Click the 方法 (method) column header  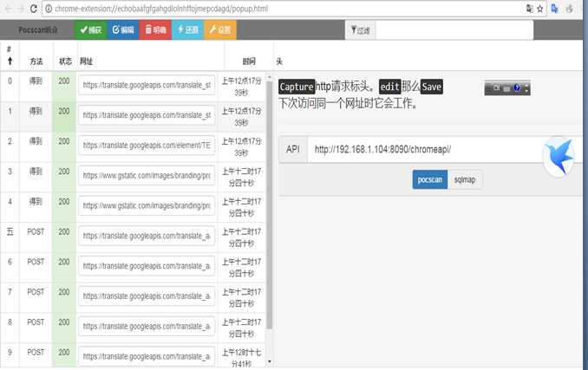[36, 61]
